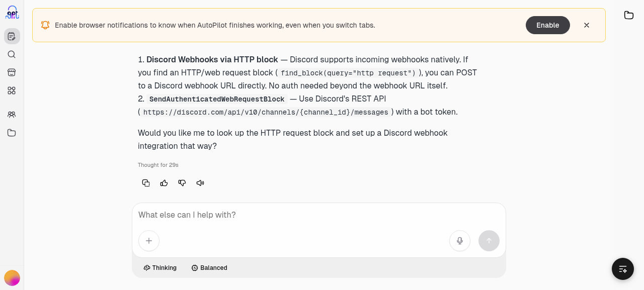Open the marketplace storefront icon in the sidebar
644x290 pixels.
click(12, 72)
